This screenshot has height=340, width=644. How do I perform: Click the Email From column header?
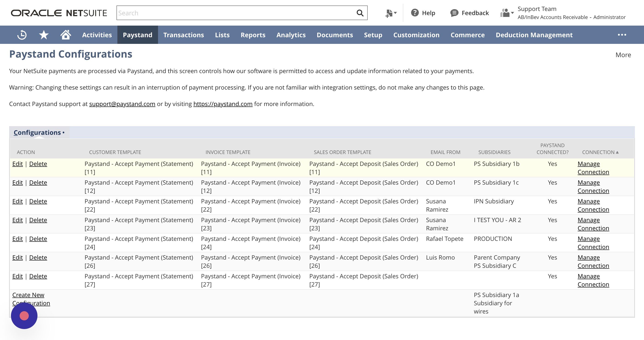point(445,152)
